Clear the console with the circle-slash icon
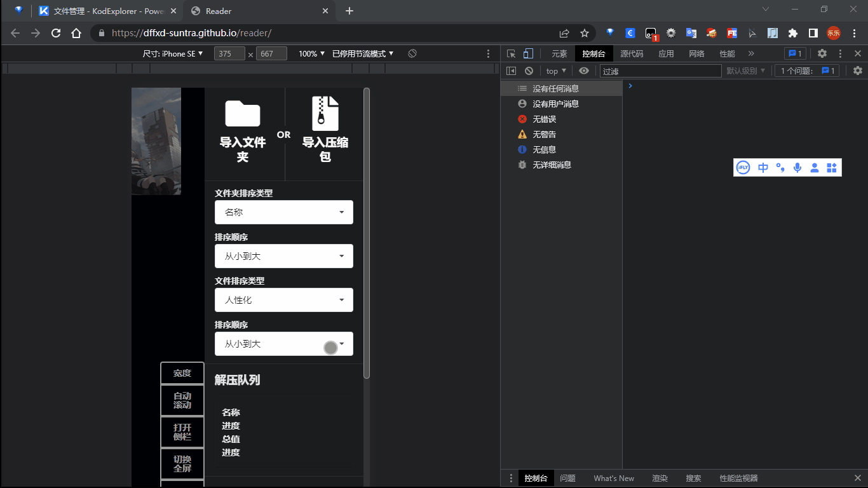Viewport: 868px width, 488px height. point(529,71)
